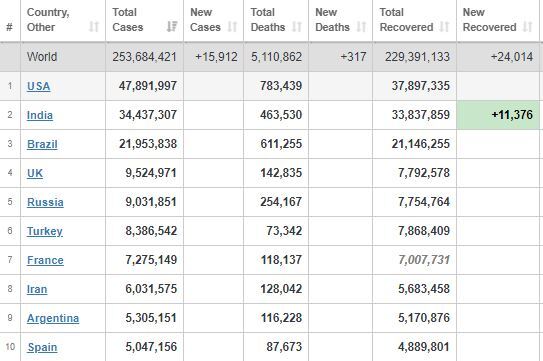
Task: Select USA total cases 47,891,997
Action: tap(148, 86)
